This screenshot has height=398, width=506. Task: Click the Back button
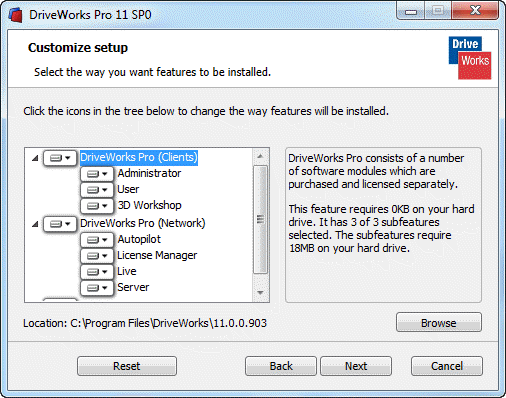click(281, 366)
